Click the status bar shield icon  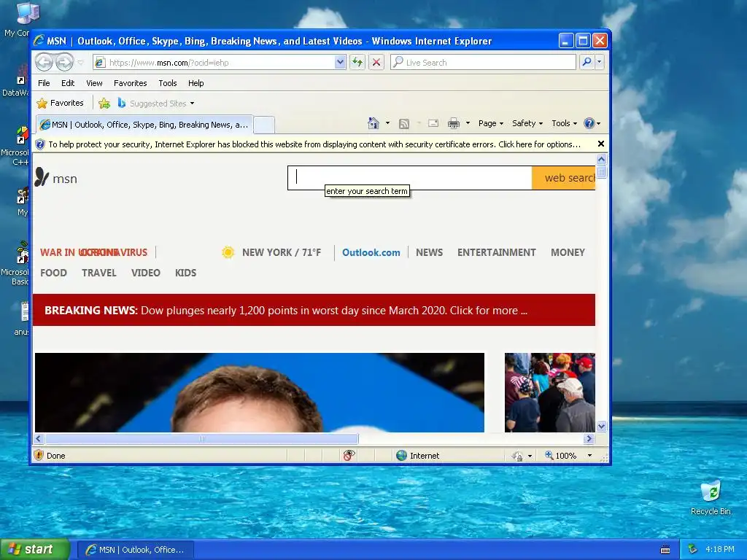39,455
